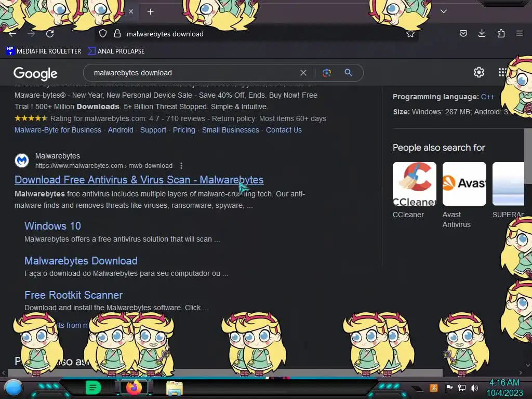Open the Avast Antivirus thumbnail
Viewport: 532px width, 399px height.
click(464, 184)
